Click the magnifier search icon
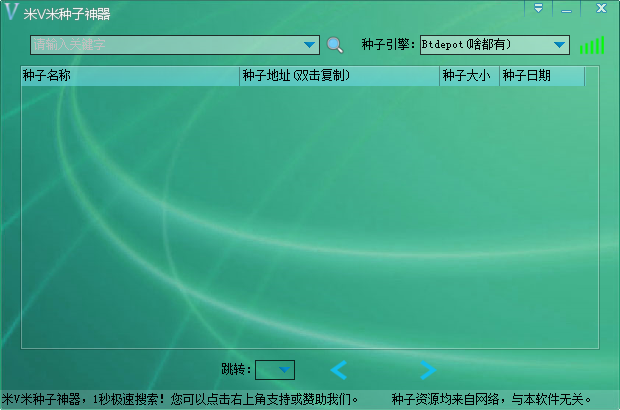The height and width of the screenshot is (410, 620). [x=335, y=45]
